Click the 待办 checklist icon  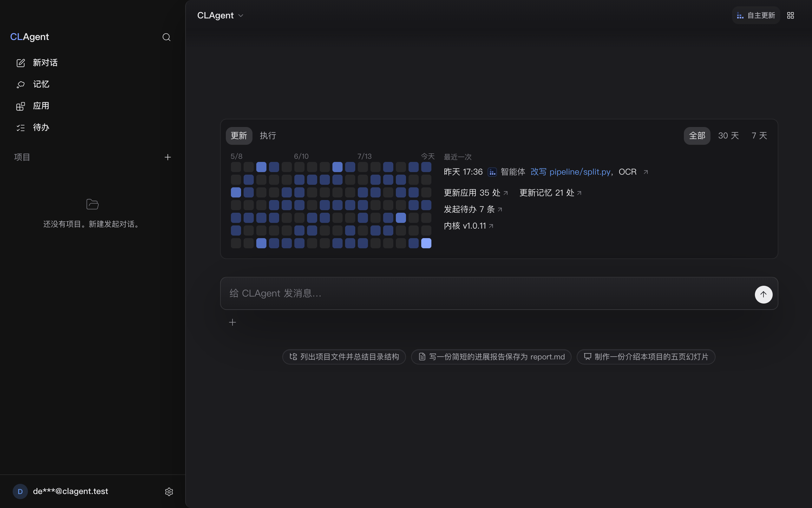click(x=21, y=128)
